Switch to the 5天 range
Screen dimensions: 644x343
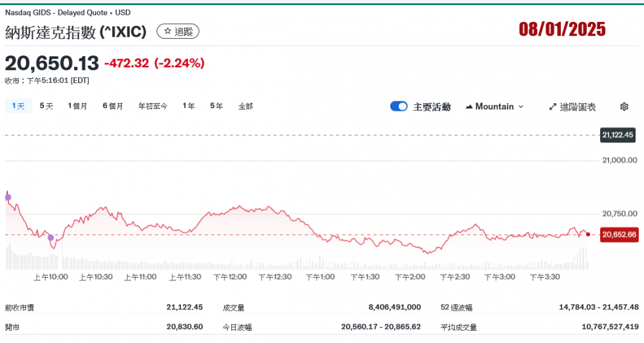click(x=46, y=106)
